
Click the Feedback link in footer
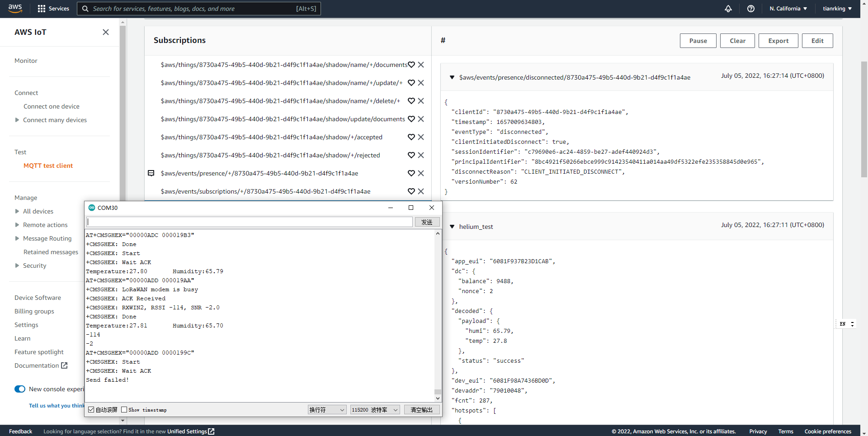coord(20,431)
